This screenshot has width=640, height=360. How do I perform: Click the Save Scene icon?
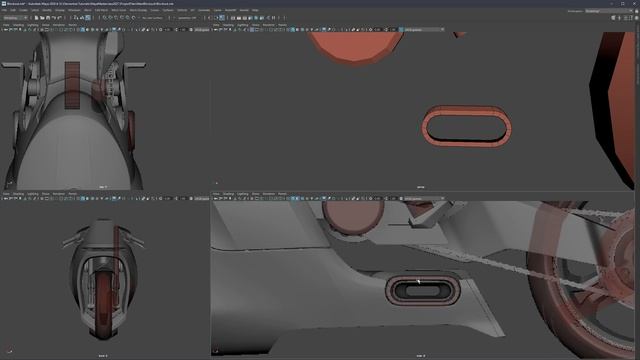coord(48,18)
